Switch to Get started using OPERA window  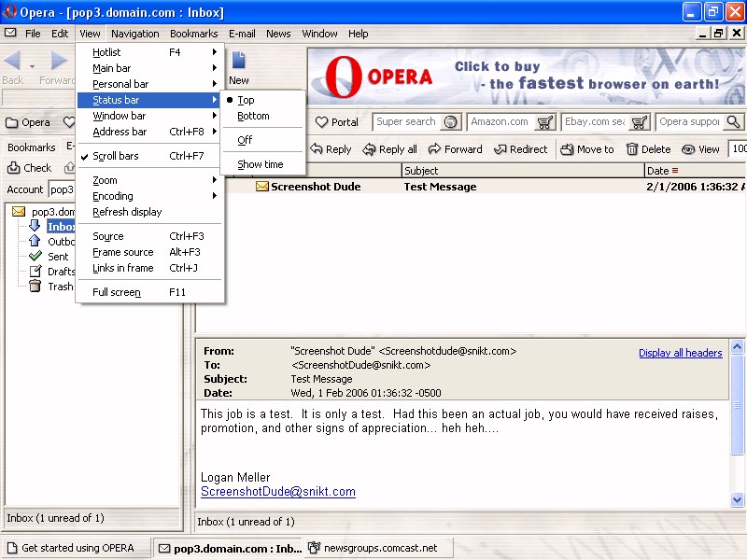pos(76,548)
